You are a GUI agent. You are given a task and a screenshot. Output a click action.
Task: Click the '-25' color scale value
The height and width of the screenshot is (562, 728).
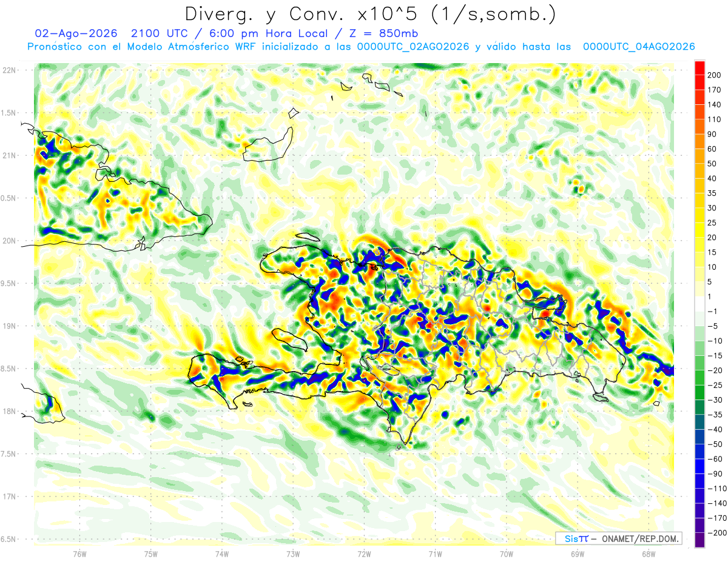pyautogui.click(x=716, y=385)
